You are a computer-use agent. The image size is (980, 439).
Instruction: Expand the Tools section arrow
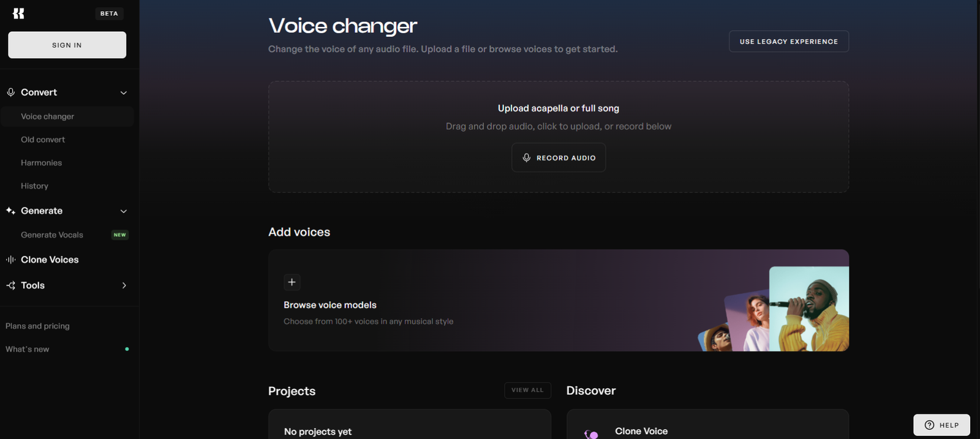click(124, 285)
